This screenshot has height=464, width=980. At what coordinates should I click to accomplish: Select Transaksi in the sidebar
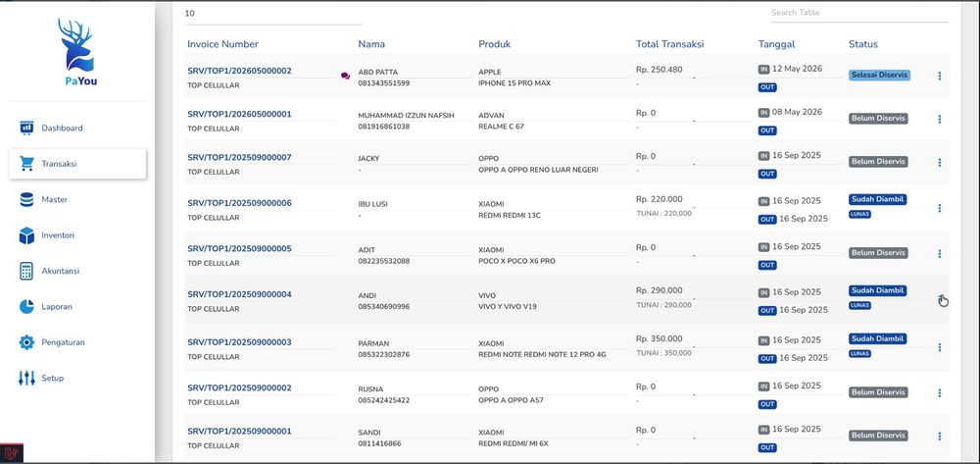coord(77,164)
